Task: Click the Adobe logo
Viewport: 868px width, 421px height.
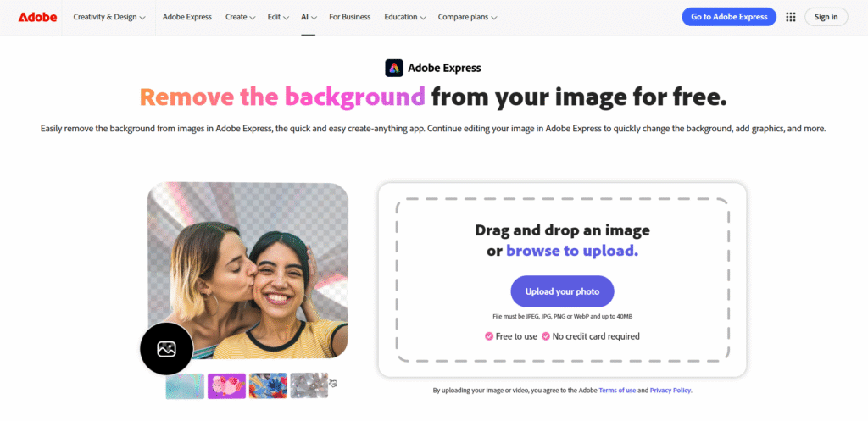Action: coord(37,17)
